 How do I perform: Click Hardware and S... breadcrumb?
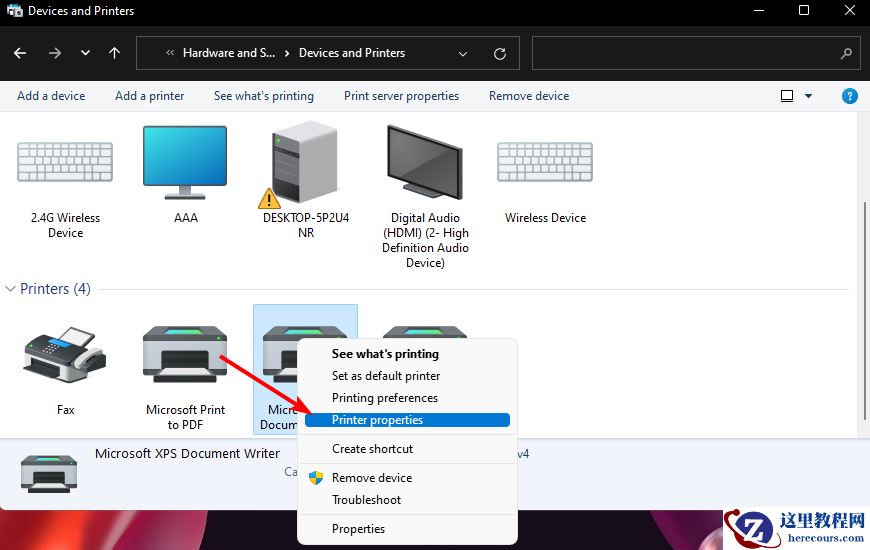[x=229, y=53]
